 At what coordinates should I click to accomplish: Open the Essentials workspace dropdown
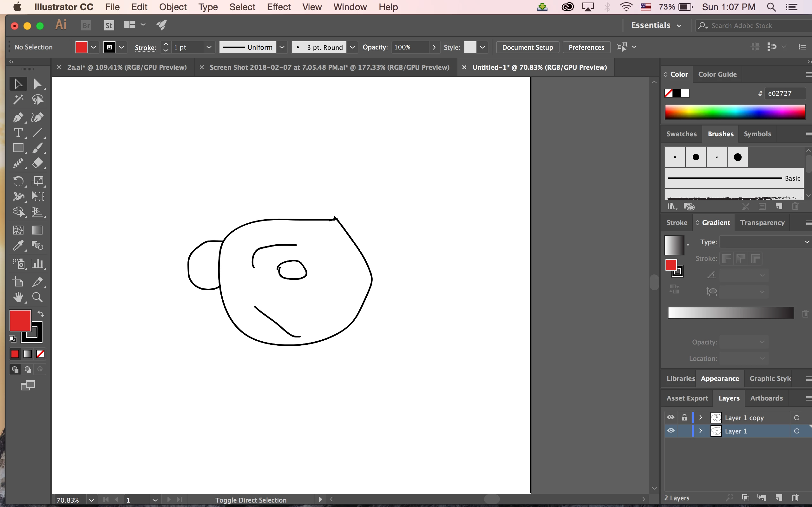(x=656, y=25)
